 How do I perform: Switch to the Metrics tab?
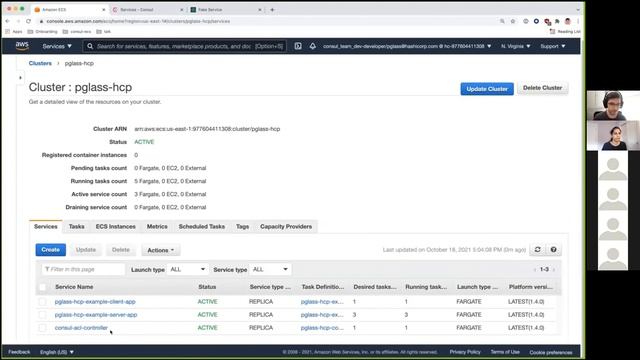(x=157, y=227)
